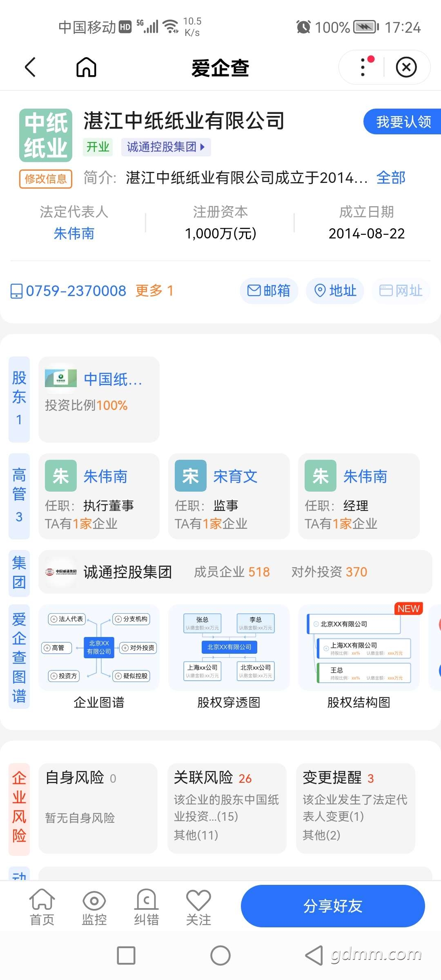Viewport: 441px width, 980px height.
Task: Click 我要认领 claim button
Action: pos(403,122)
